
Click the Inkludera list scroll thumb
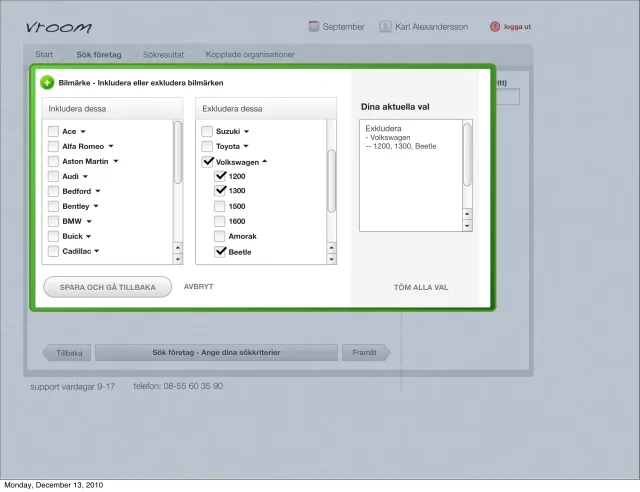pos(178,152)
